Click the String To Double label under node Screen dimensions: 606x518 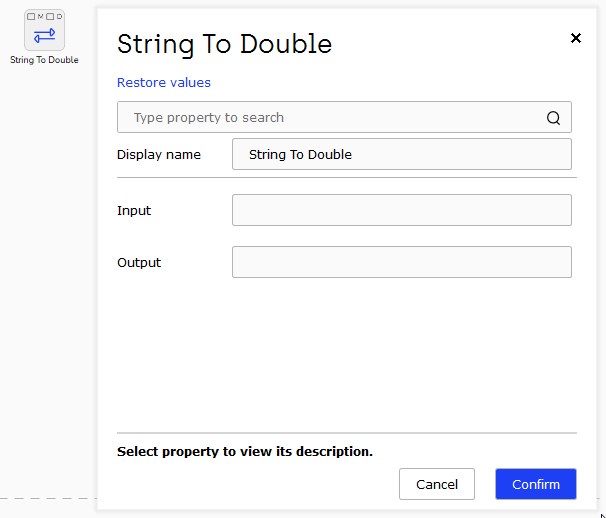point(44,60)
